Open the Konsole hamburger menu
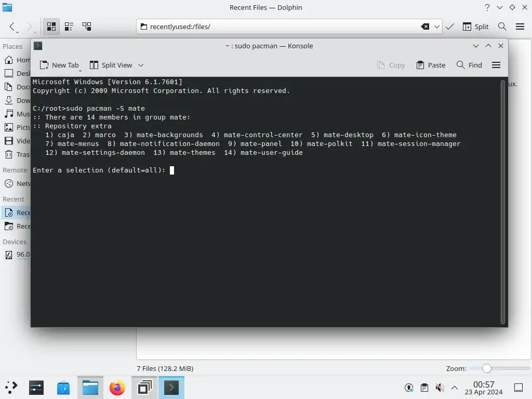This screenshot has height=399, width=532. [x=496, y=65]
